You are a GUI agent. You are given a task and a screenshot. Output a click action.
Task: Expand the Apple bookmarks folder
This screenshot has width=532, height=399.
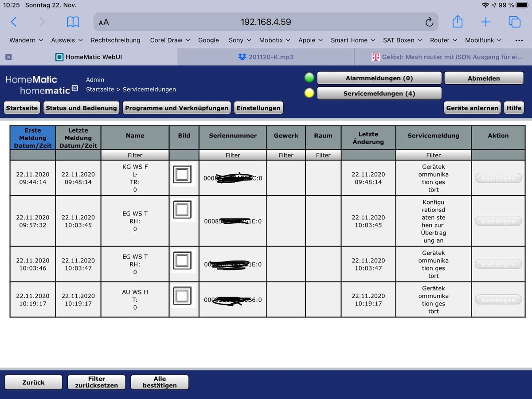(x=311, y=40)
